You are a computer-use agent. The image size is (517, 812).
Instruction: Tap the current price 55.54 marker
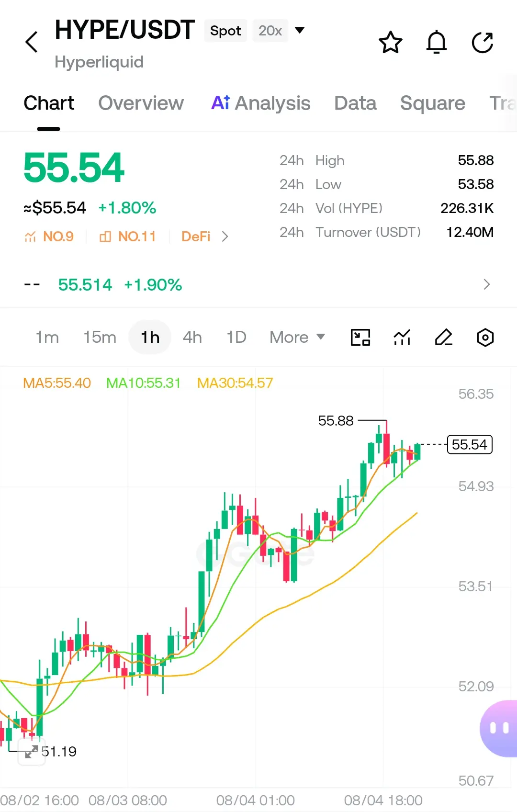[470, 444]
